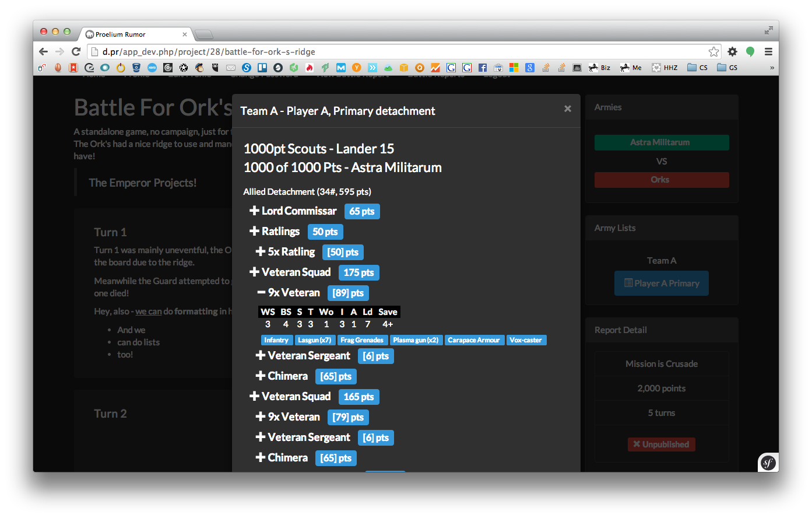Open the Me horse bookmark
This screenshot has height=518, width=812.
pyautogui.click(x=631, y=68)
